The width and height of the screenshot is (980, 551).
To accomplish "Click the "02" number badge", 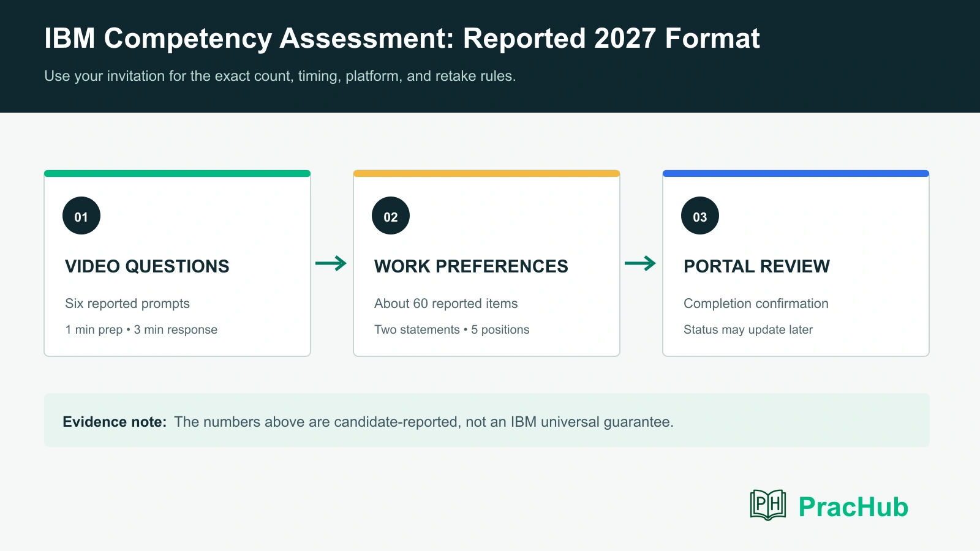I will tap(391, 216).
